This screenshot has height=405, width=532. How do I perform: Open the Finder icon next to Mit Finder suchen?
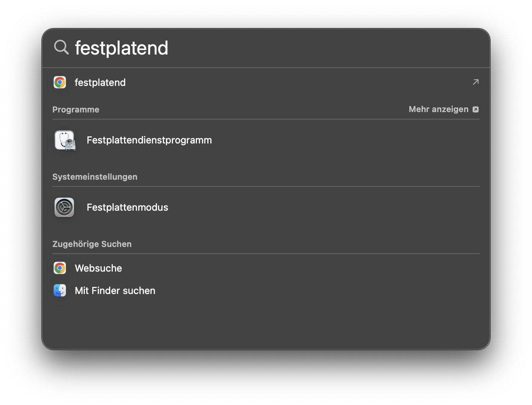point(60,290)
